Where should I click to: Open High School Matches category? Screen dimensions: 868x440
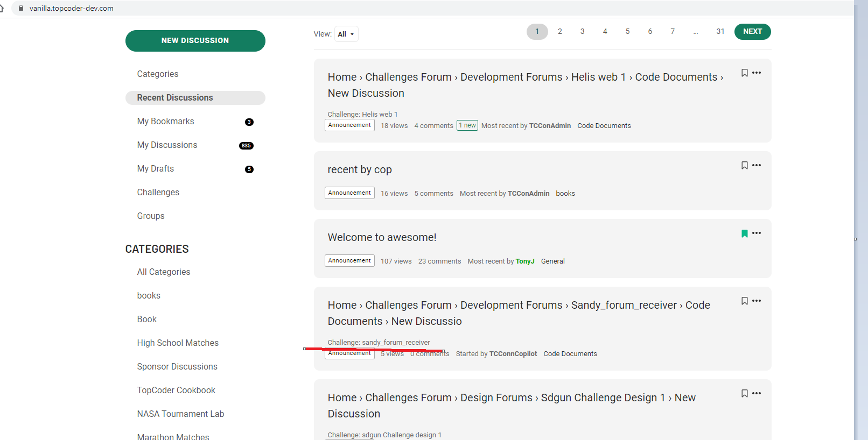coord(178,343)
